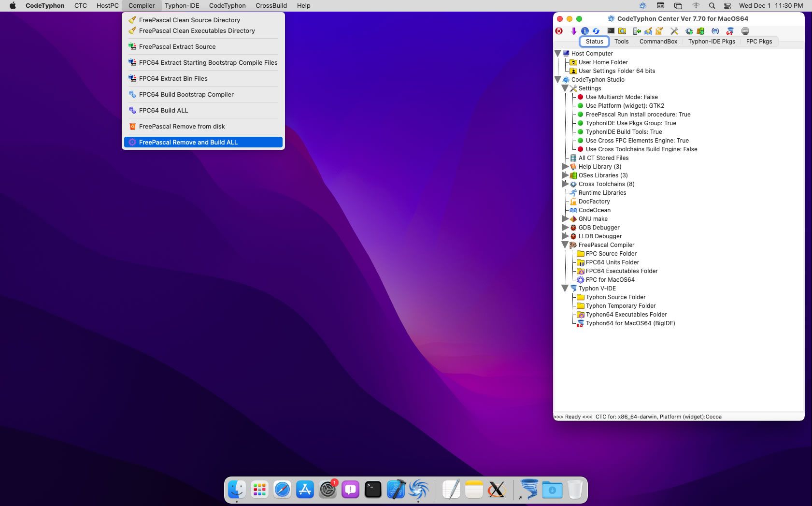Click the package with green download arrow icon
Image resolution: width=812 pixels, height=506 pixels.
point(700,31)
